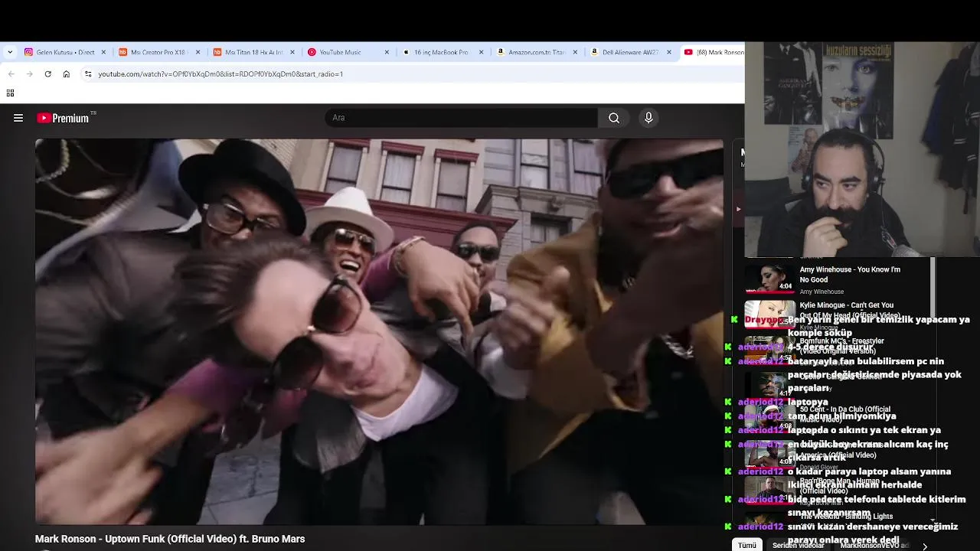Viewport: 980px width, 551px height.
Task: View site information icon in address bar
Action: (88, 74)
